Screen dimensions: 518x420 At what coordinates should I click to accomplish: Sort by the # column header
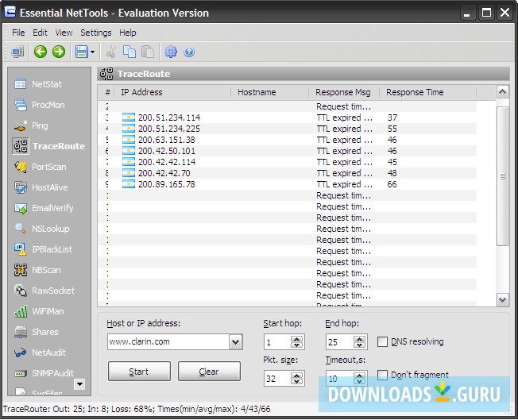(106, 92)
